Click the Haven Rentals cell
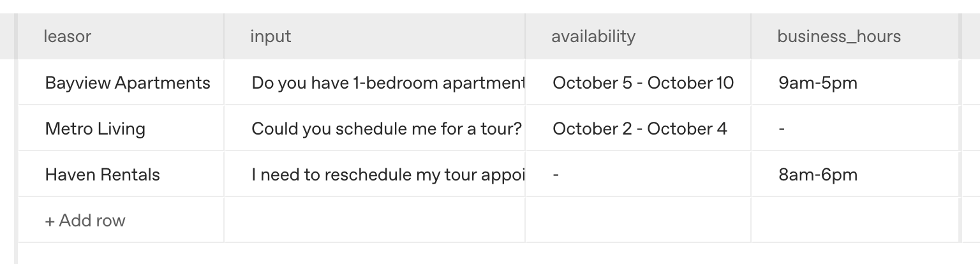The height and width of the screenshot is (264, 980). [103, 175]
